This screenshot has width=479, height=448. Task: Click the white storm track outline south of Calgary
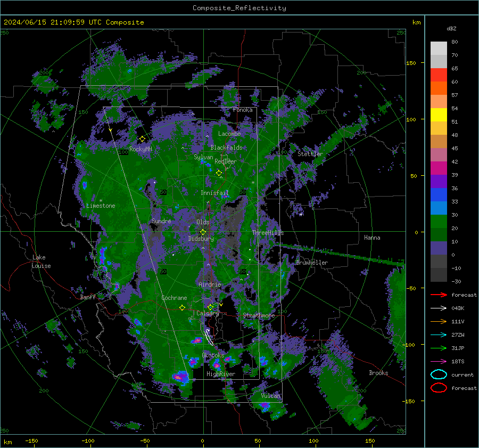(x=209, y=337)
